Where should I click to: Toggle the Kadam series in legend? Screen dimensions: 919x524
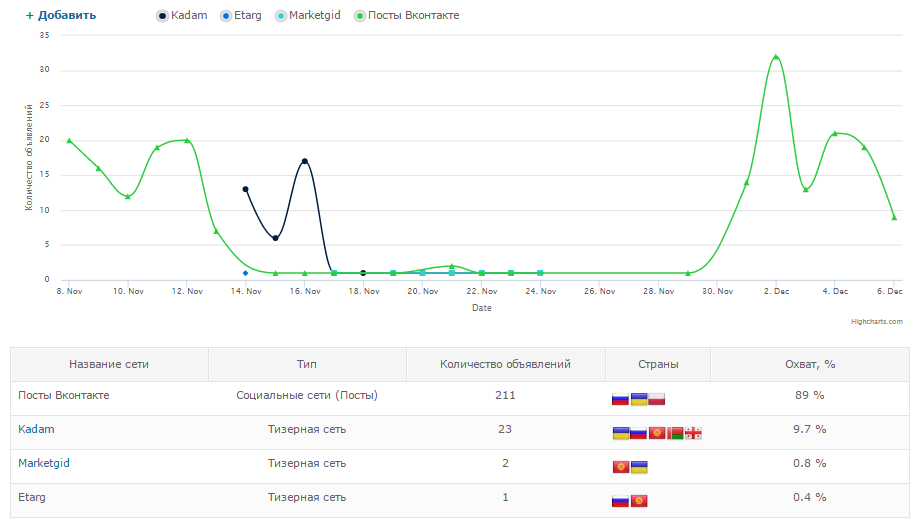tap(182, 15)
